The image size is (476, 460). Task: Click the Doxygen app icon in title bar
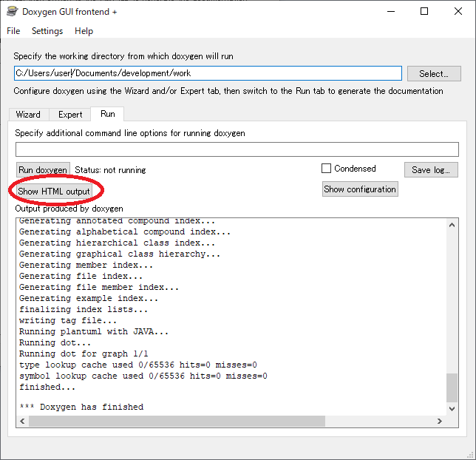click(11, 12)
